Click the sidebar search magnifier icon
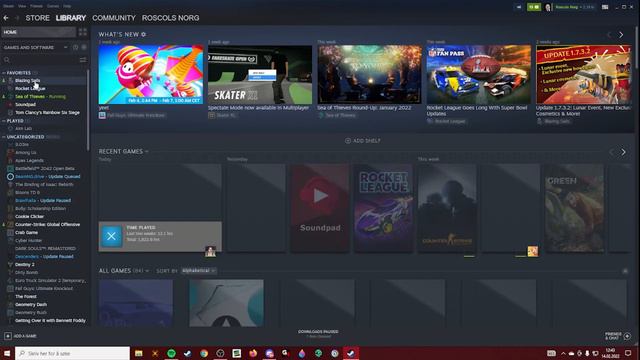The image size is (640, 360). point(7,60)
